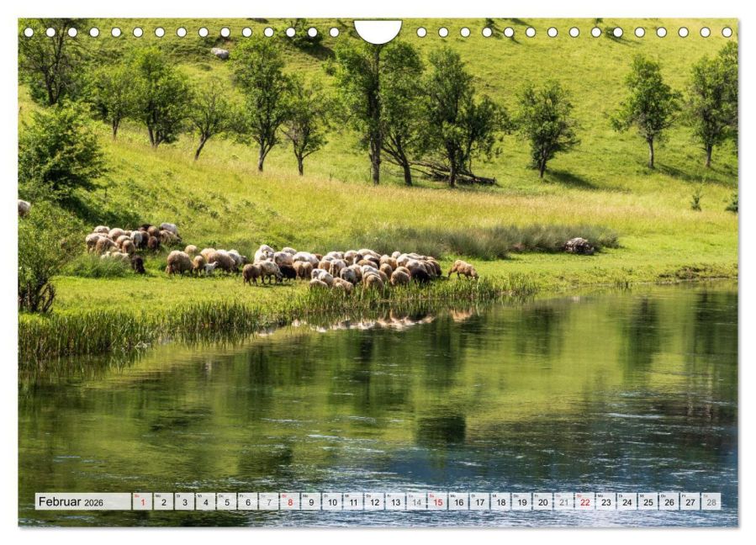Viewport: 756px width, 545px height.
Task: Click the leftmost spiral binding hole
Action: (x=28, y=33)
